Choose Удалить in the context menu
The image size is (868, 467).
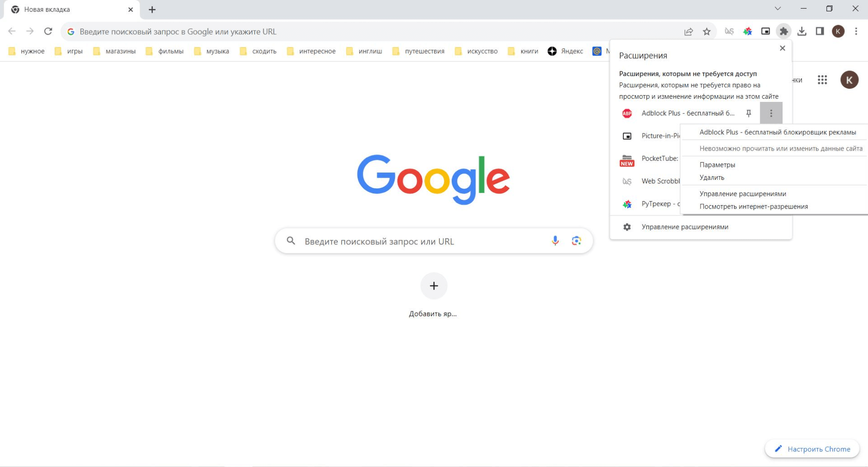[x=712, y=178]
